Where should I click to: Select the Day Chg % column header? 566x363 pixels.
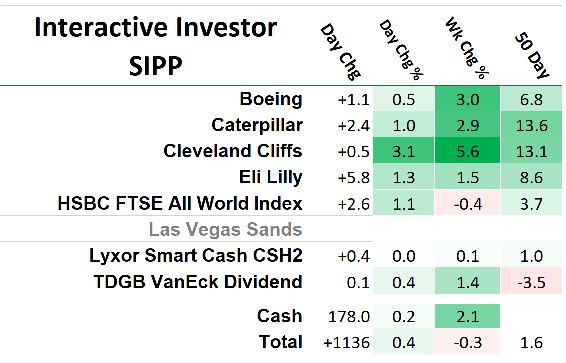coord(401,50)
